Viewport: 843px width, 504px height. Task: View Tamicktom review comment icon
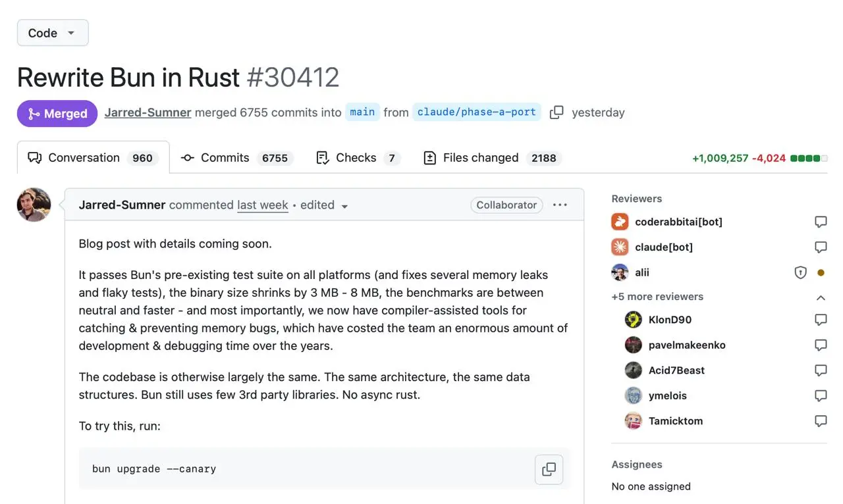[821, 421]
